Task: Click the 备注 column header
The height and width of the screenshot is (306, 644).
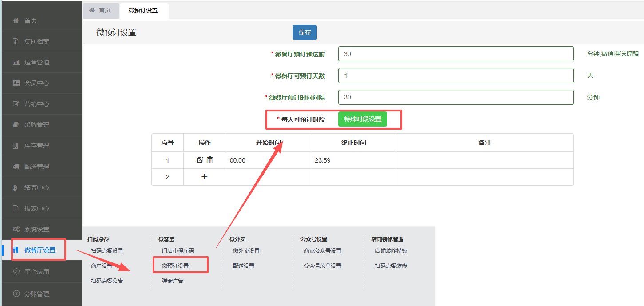Action: pyautogui.click(x=485, y=143)
